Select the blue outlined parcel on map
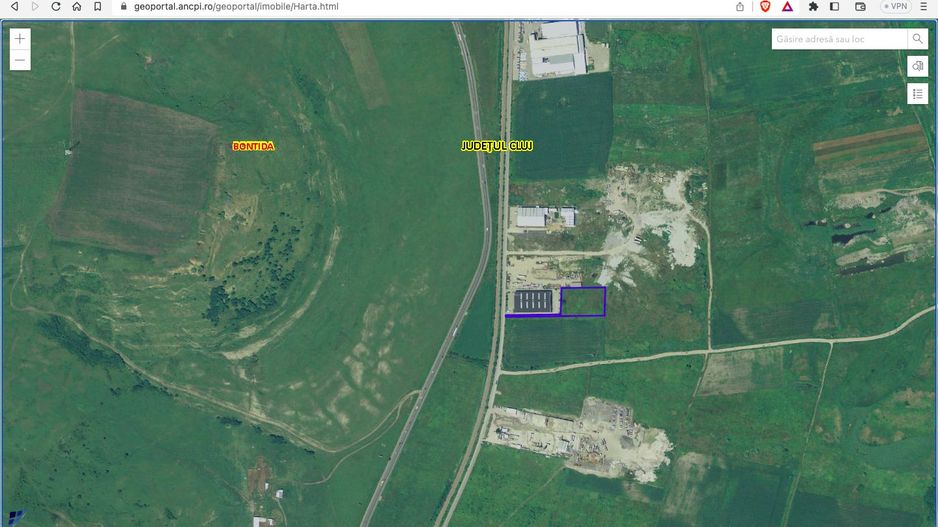Screen dimensions: 938x527 [x=583, y=301]
